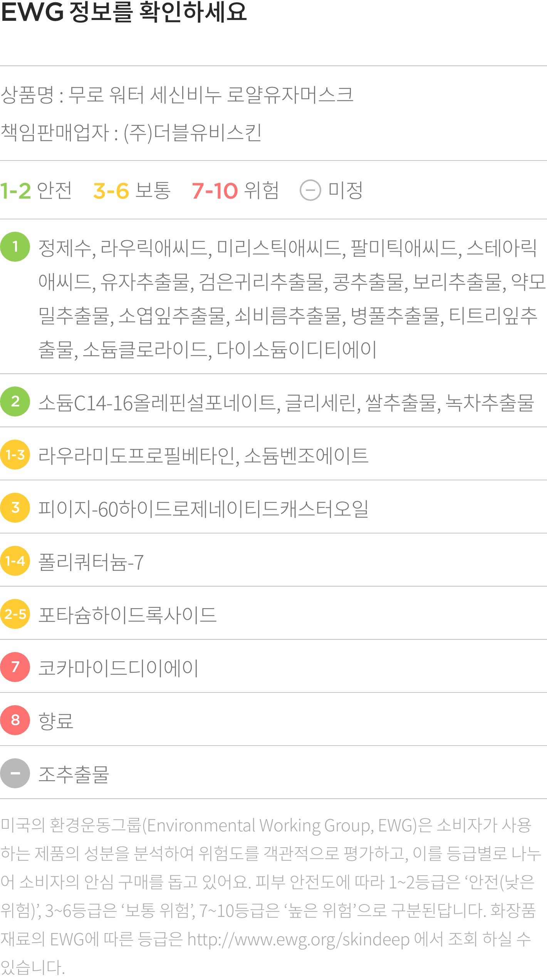The image size is (547, 980).
Task: Open the ewg.org/skindeep link
Action: point(299,940)
